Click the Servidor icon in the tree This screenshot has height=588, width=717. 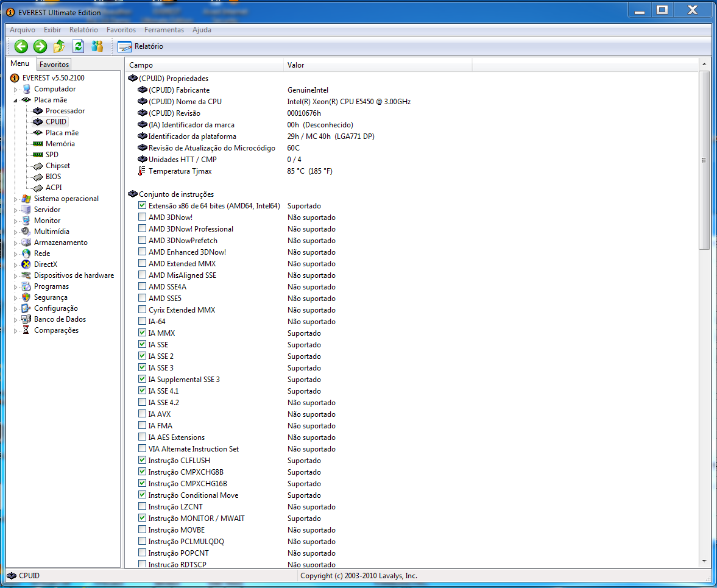[x=27, y=210]
